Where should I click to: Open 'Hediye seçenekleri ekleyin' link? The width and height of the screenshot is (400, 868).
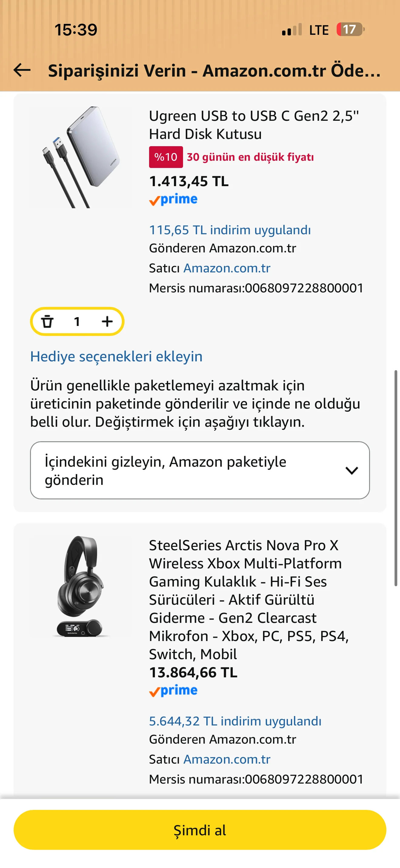click(116, 357)
